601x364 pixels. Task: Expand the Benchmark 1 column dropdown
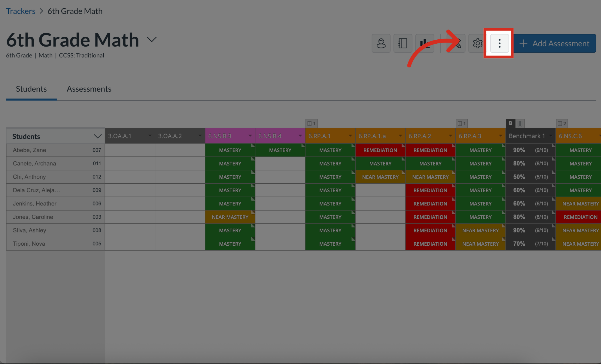coord(551,136)
